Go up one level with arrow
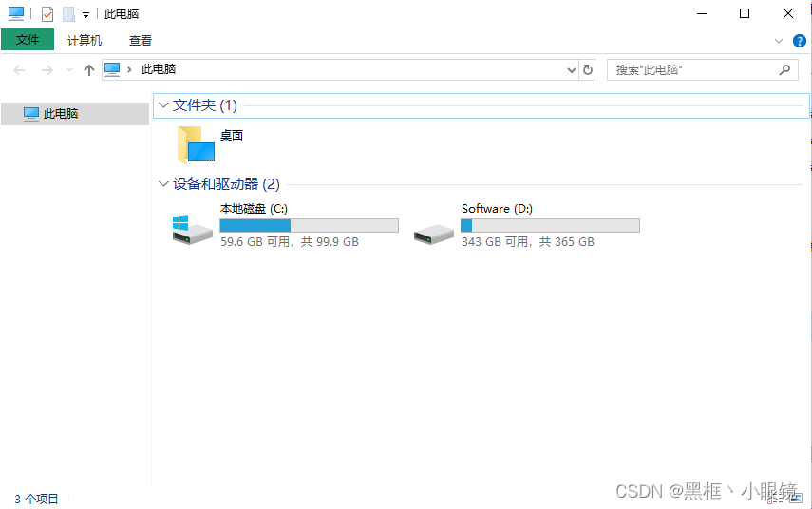 click(89, 70)
